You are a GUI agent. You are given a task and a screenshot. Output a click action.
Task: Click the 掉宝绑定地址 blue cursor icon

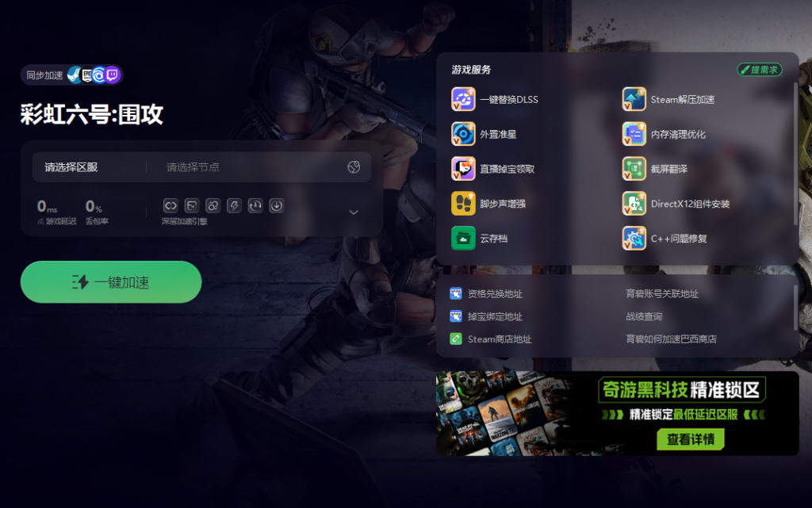(x=456, y=316)
